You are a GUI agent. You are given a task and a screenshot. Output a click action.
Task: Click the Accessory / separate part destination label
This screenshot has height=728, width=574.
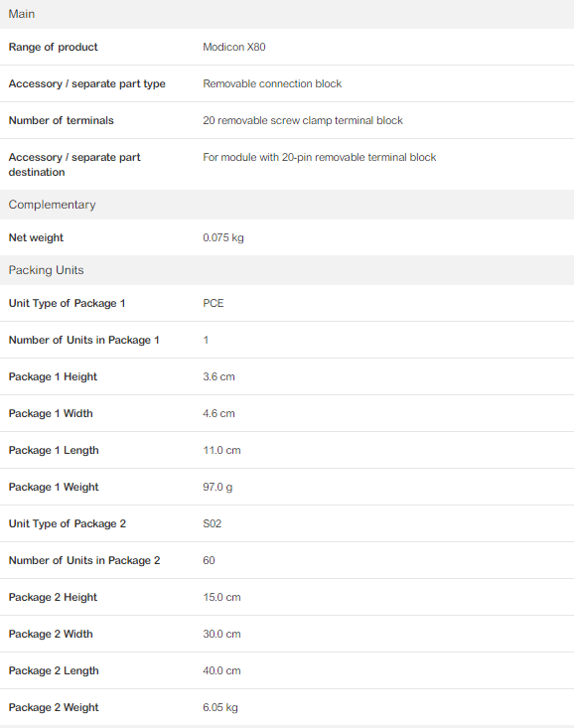click(74, 164)
